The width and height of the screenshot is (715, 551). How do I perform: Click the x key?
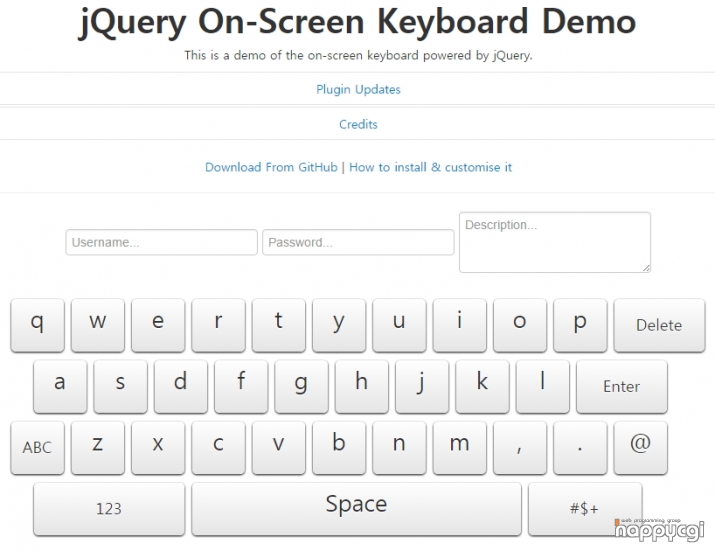pos(158,448)
